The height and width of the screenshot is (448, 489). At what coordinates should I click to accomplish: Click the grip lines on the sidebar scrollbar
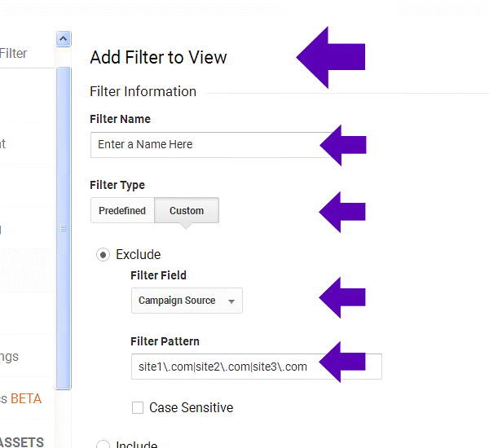pos(63,230)
